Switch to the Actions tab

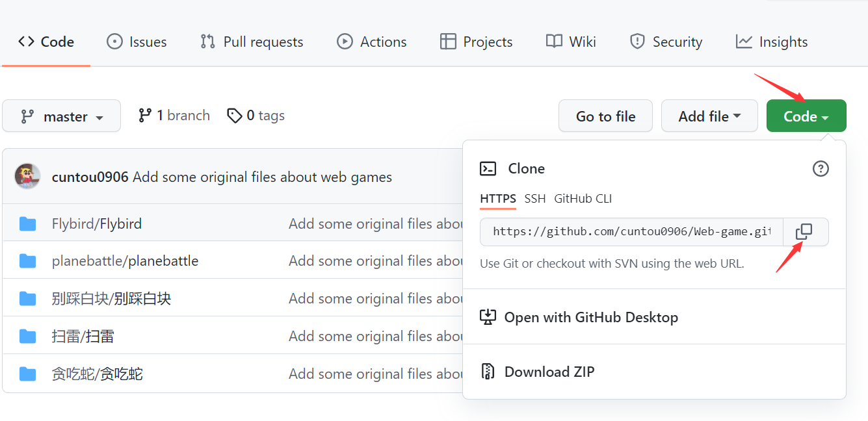(372, 41)
